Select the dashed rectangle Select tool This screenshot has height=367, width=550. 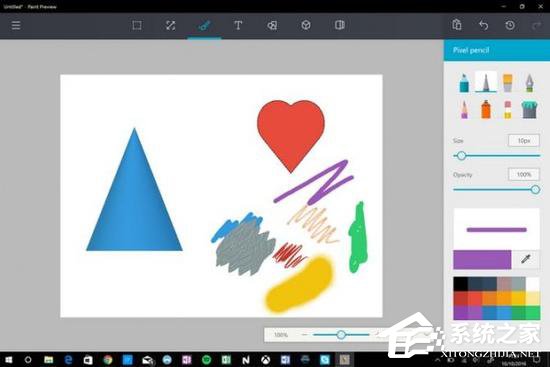(137, 25)
